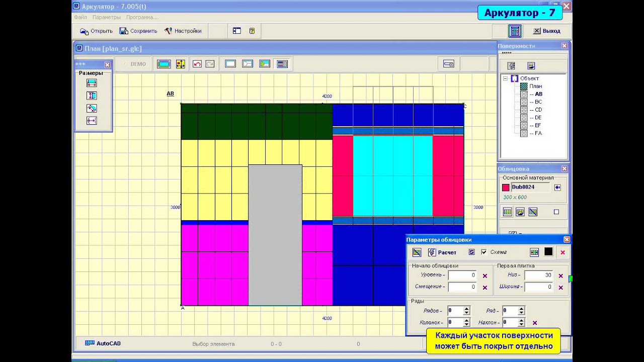644x362 pixels.
Task: Click the crossed grid icon in Параметры облицовки
Action: pyautogui.click(x=417, y=252)
